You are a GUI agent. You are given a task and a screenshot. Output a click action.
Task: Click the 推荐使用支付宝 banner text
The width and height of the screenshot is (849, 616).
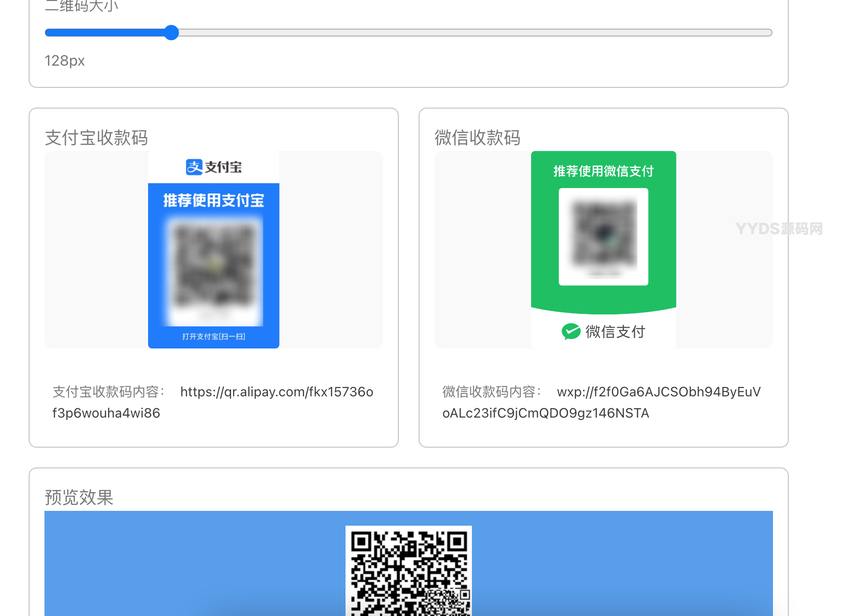(214, 200)
